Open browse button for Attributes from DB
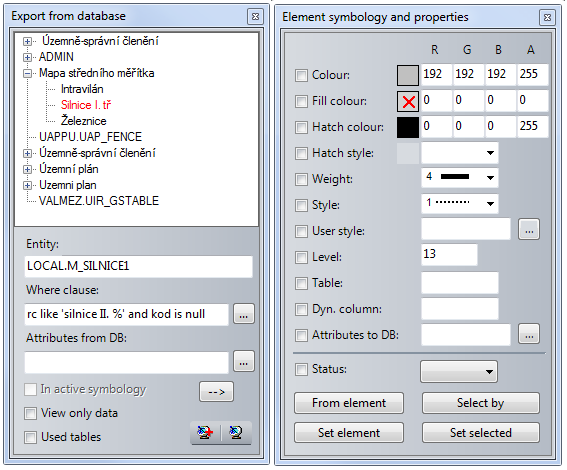The image size is (567, 470). tap(244, 361)
